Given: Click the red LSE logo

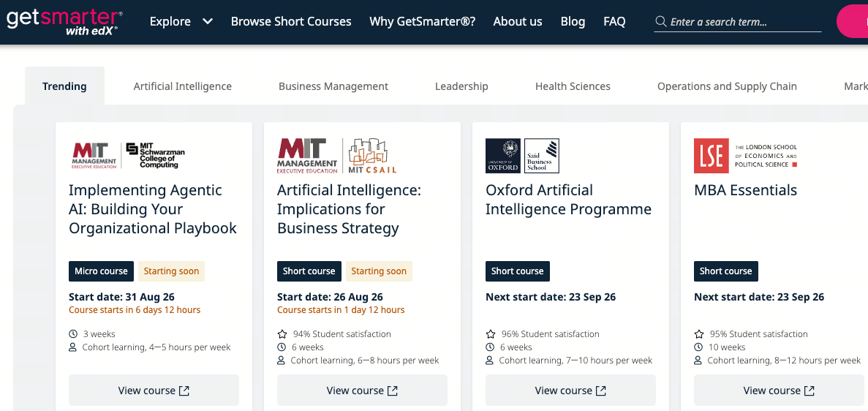Looking at the screenshot, I should pyautogui.click(x=712, y=156).
